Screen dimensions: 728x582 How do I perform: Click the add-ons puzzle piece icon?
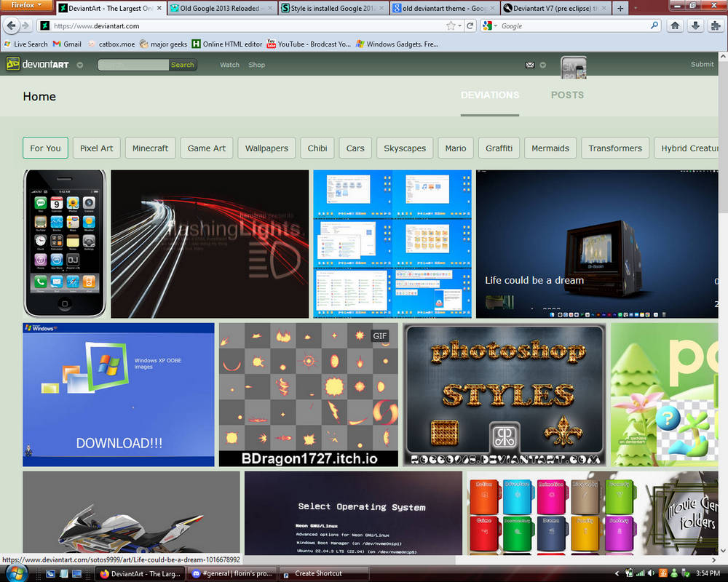(x=716, y=26)
